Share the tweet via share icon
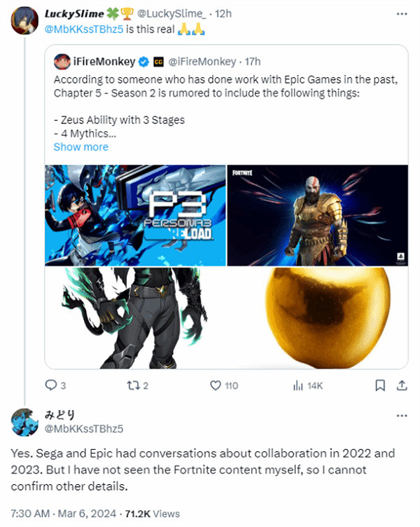Image resolution: width=420 pixels, height=527 pixels. point(402,385)
